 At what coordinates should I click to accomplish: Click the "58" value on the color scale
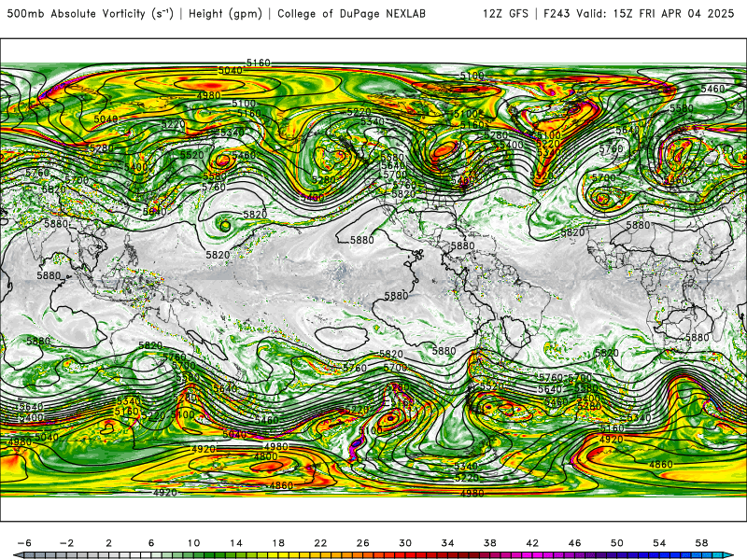[x=702, y=543]
